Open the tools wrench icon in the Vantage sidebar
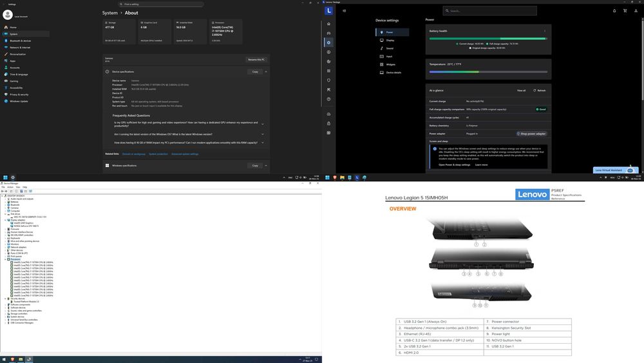The width and height of the screenshot is (644, 363). coord(328,90)
